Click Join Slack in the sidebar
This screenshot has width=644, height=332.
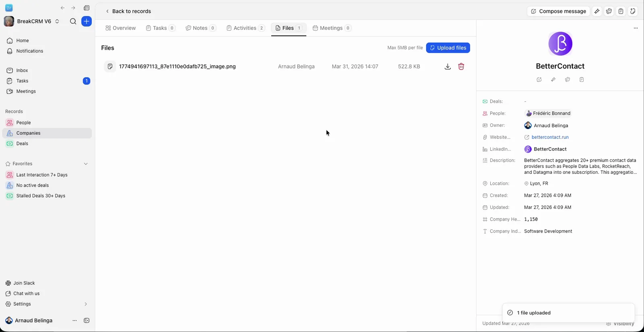coord(24,283)
